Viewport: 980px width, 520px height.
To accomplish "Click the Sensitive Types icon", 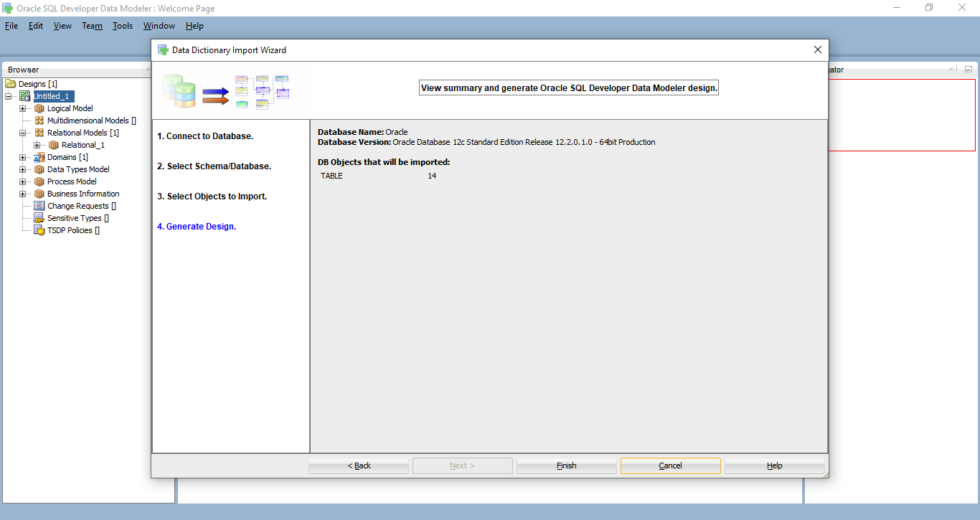I will (x=39, y=218).
